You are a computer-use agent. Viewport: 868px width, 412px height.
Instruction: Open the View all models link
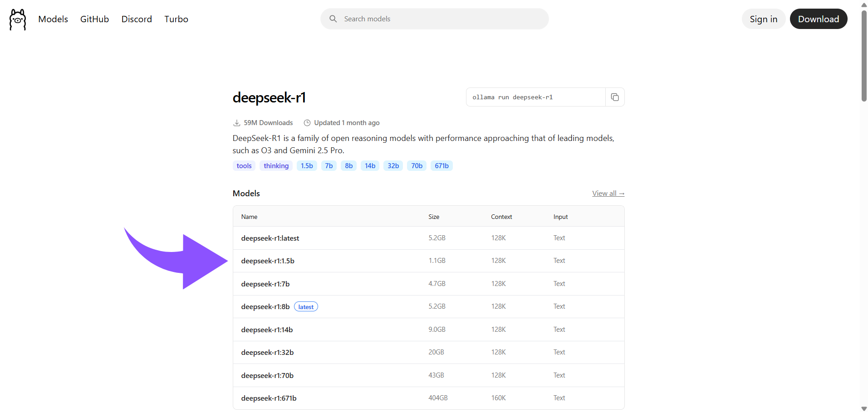[x=608, y=194]
